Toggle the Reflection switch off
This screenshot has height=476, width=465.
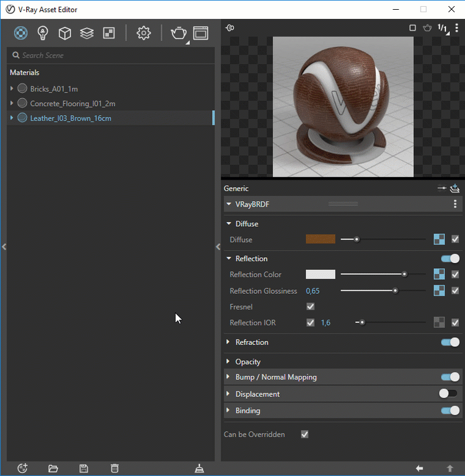tap(450, 258)
